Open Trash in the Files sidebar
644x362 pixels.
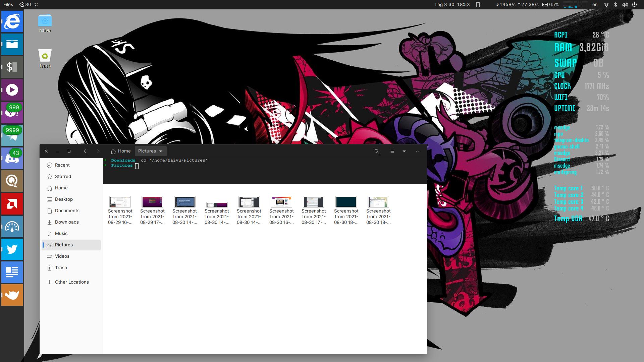pos(71,268)
